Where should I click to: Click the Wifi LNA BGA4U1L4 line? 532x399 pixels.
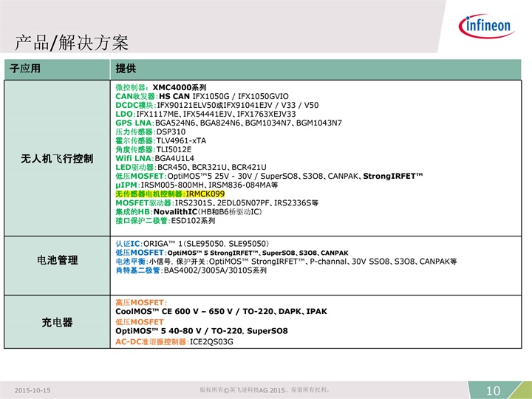click(154, 158)
